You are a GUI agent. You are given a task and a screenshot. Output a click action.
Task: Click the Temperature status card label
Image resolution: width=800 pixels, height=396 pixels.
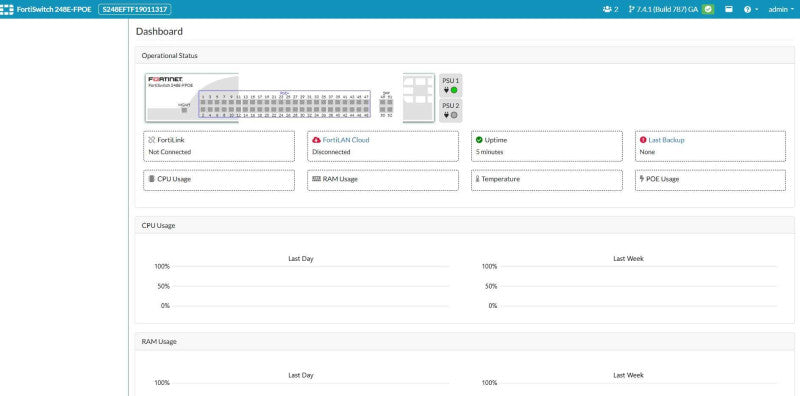[x=501, y=179]
